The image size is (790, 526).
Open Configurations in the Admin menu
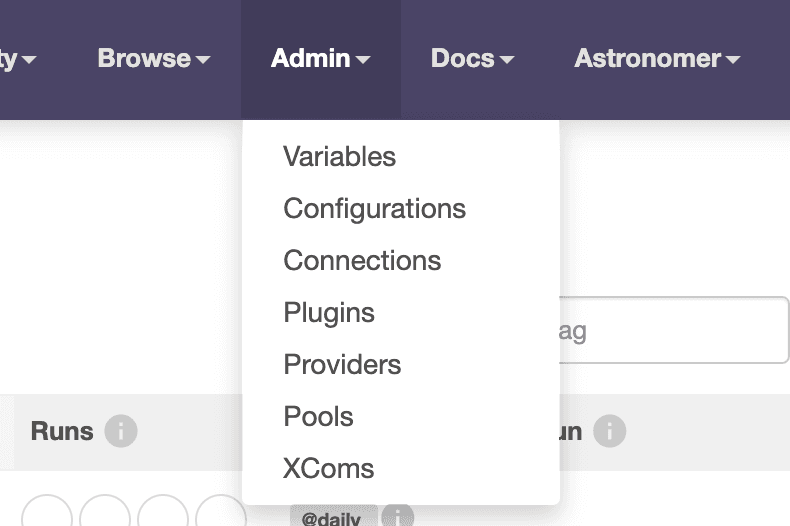point(374,209)
